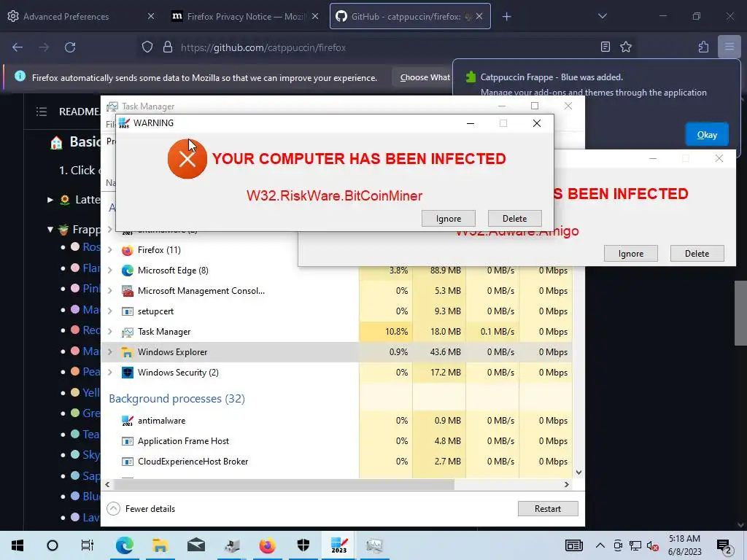
Task: Select the Microsoft Edge process icon
Action: tap(127, 271)
